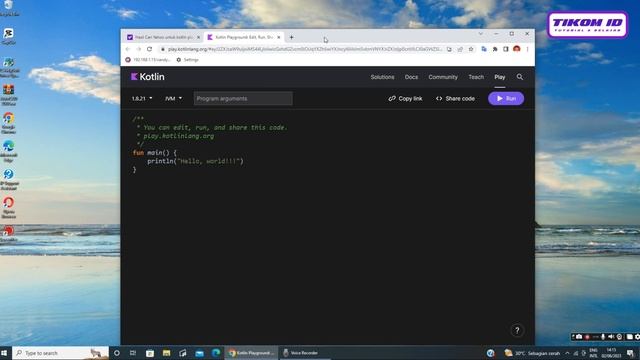Screen dimensions: 640x360
Task: Switch to Voice Recorder taskbar item
Action: click(301, 353)
